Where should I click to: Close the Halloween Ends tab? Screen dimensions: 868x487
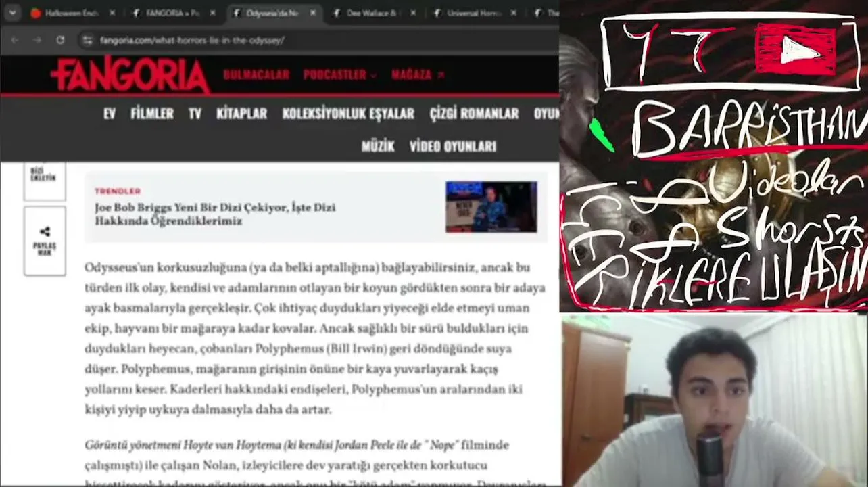(112, 13)
